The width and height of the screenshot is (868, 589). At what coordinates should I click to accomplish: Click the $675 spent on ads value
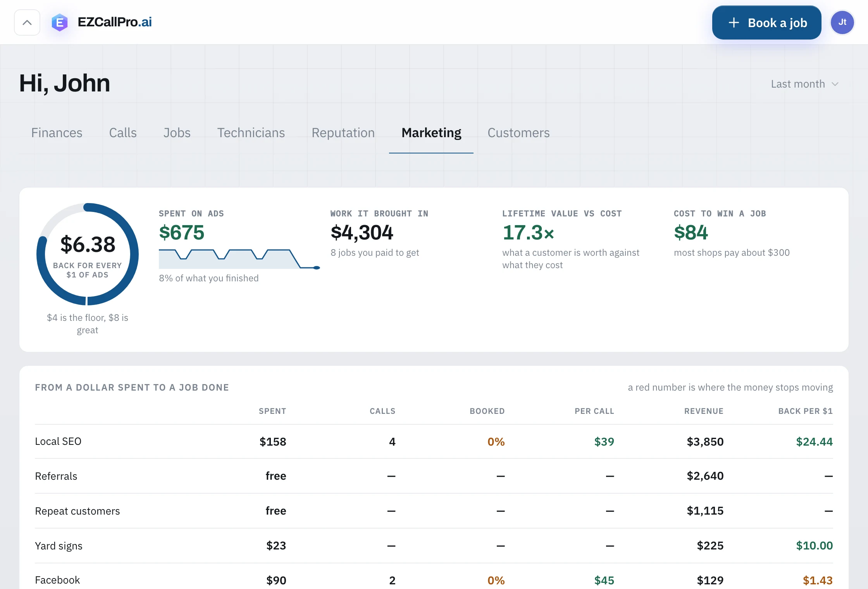[x=181, y=232]
